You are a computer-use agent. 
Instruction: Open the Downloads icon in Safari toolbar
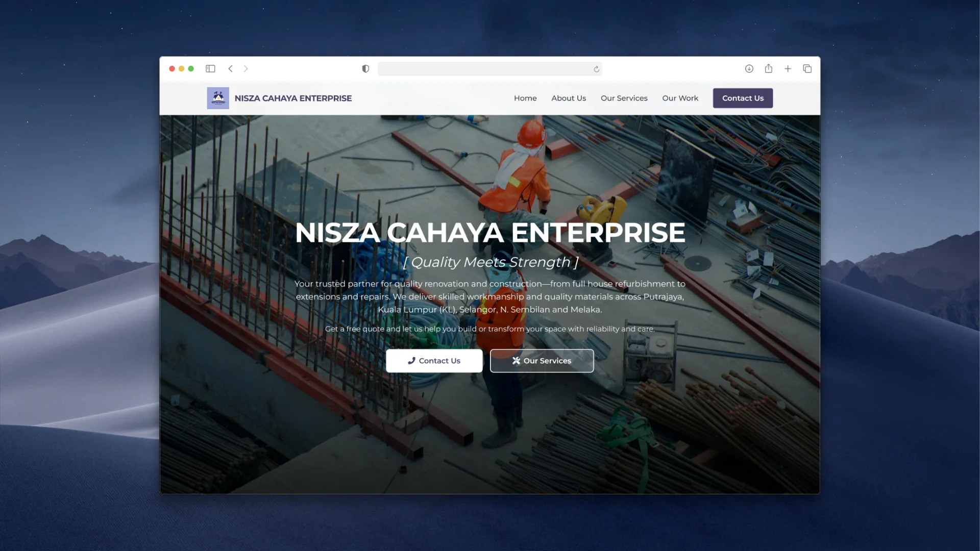pos(749,68)
